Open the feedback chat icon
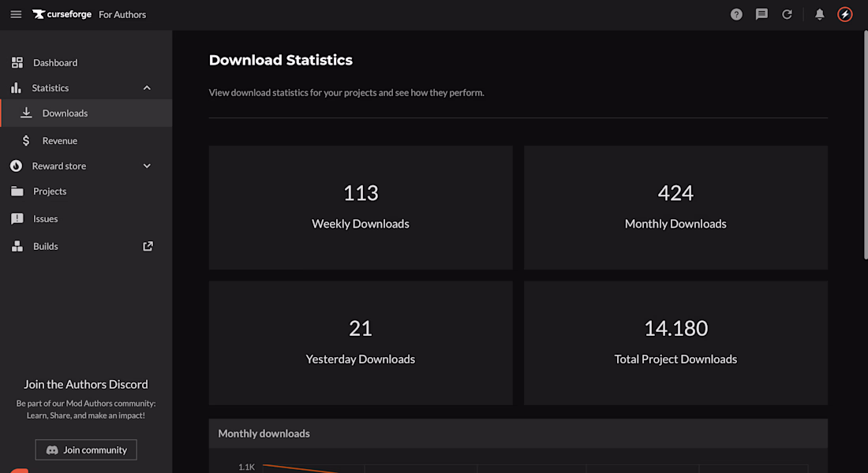Viewport: 868px width, 473px height. (x=761, y=14)
